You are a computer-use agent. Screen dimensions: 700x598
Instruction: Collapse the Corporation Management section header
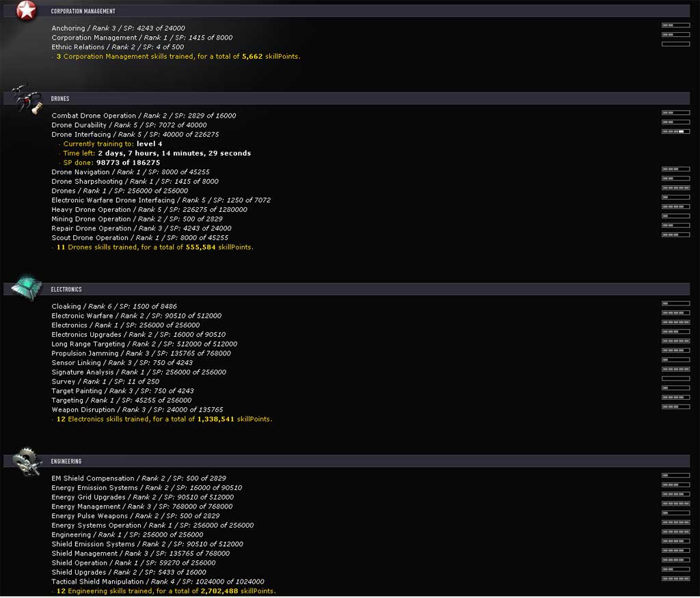tap(369, 11)
